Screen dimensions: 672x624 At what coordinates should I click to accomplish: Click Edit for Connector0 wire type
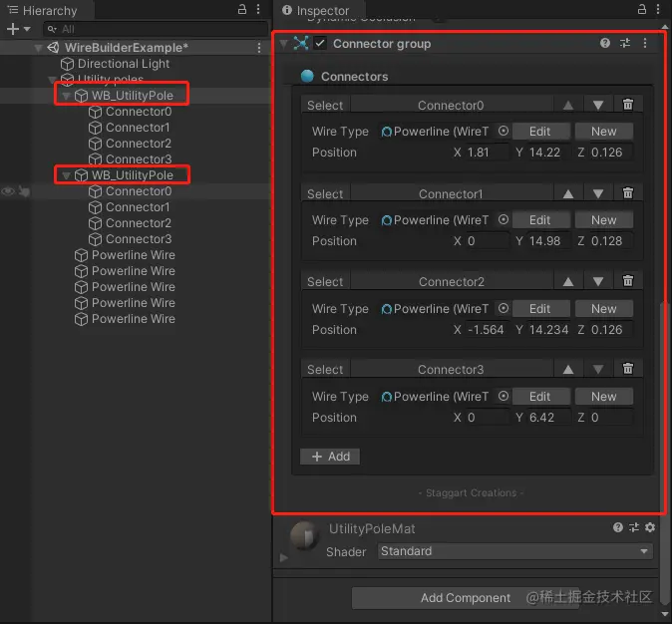click(x=540, y=132)
